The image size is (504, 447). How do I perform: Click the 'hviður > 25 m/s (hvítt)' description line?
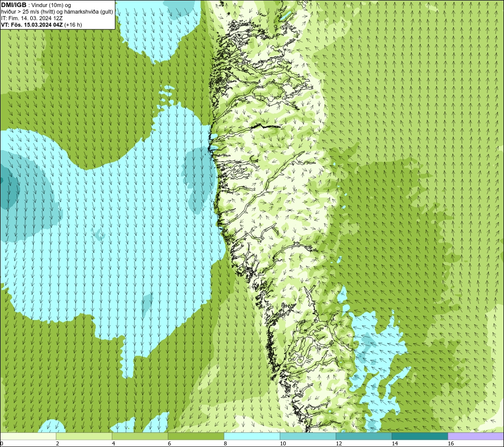[x=57, y=12]
